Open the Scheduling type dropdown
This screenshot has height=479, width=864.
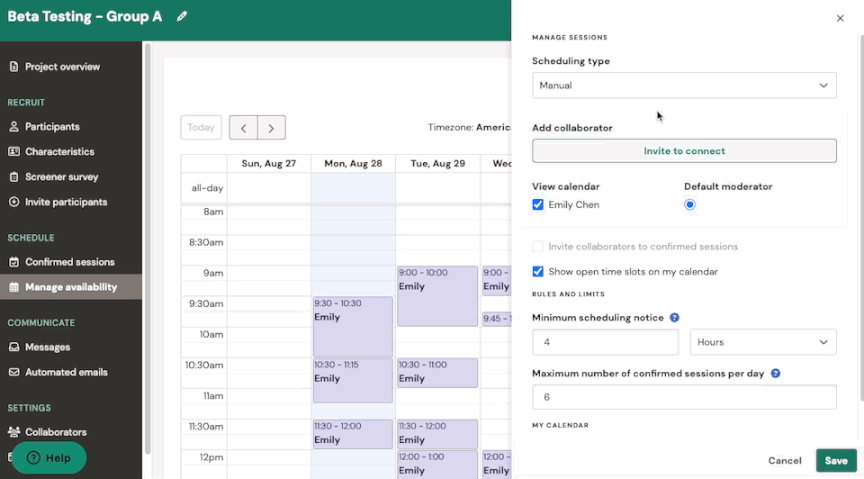click(x=684, y=85)
